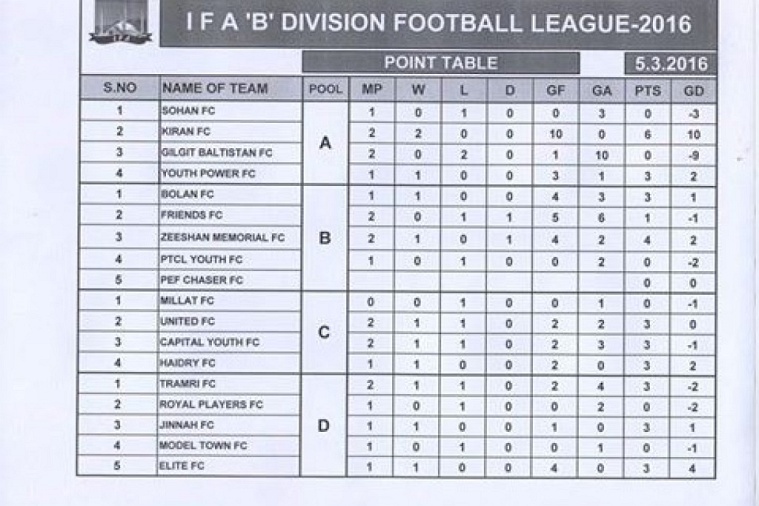Screen dimensions: 759x506
Task: Select the POOL column header
Action: 325,89
